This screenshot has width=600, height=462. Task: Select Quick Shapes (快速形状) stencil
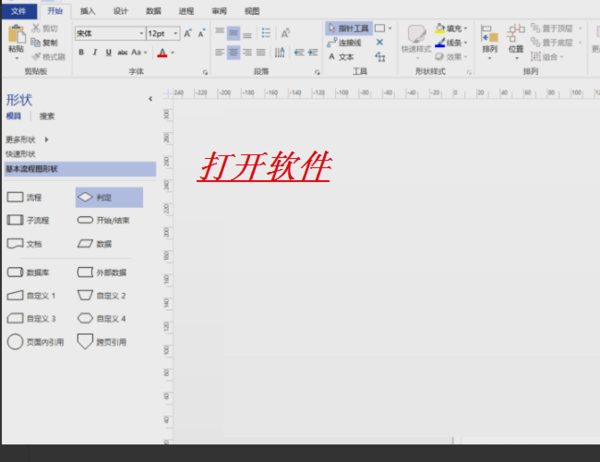pyautogui.click(x=20, y=154)
